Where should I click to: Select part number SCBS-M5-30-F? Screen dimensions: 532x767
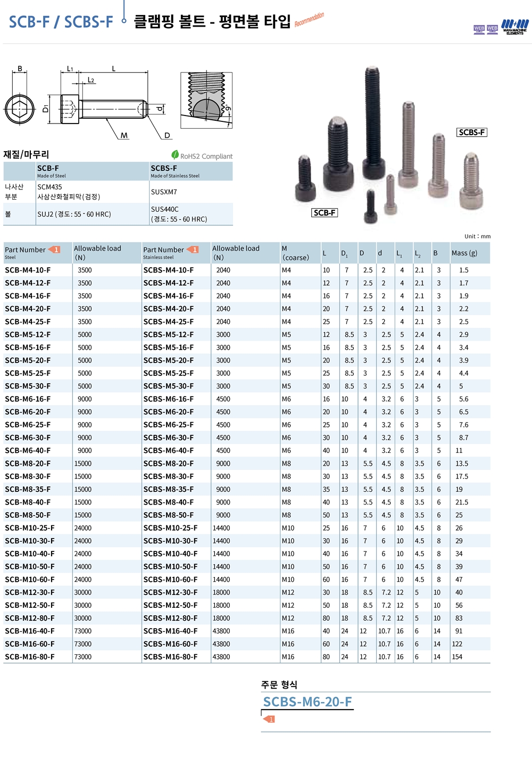coord(169,386)
